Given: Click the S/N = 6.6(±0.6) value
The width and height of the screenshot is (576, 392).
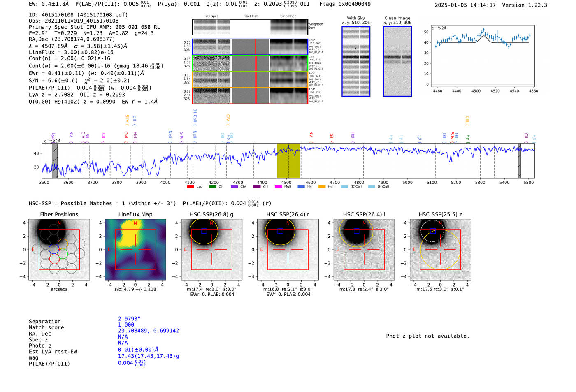Looking at the screenshot, I should 53,81.
